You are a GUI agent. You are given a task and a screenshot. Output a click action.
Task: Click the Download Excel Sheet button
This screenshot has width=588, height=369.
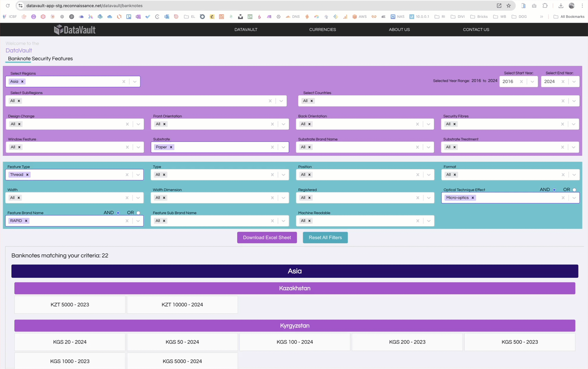coord(267,237)
